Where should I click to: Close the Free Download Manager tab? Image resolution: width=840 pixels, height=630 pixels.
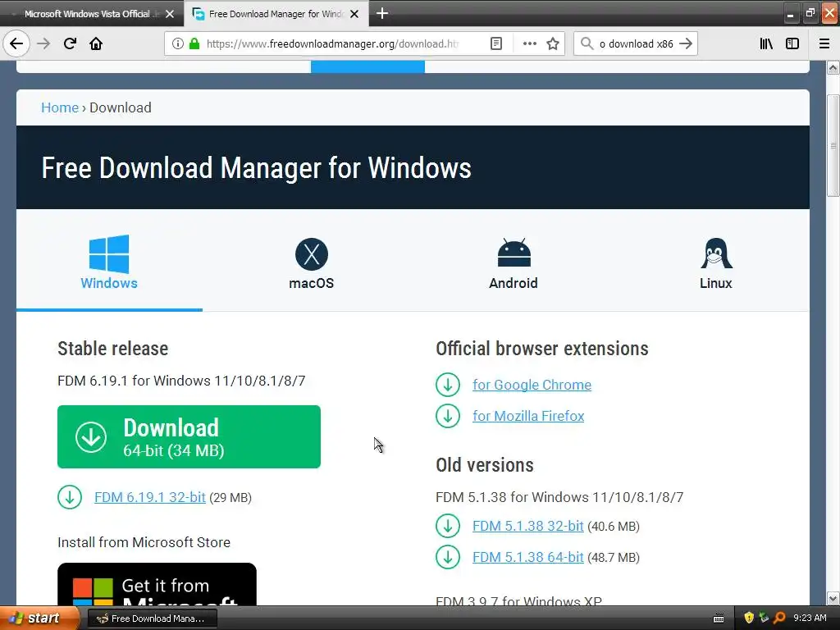(354, 14)
